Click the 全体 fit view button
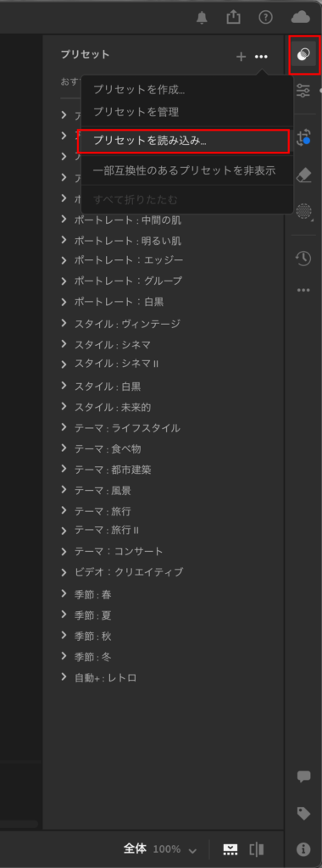This screenshot has width=322, height=868. click(136, 849)
